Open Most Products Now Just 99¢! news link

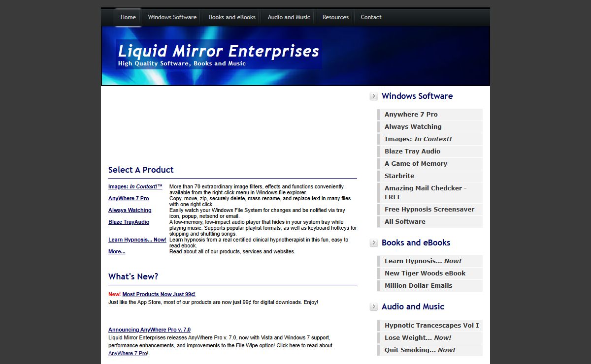pos(159,295)
